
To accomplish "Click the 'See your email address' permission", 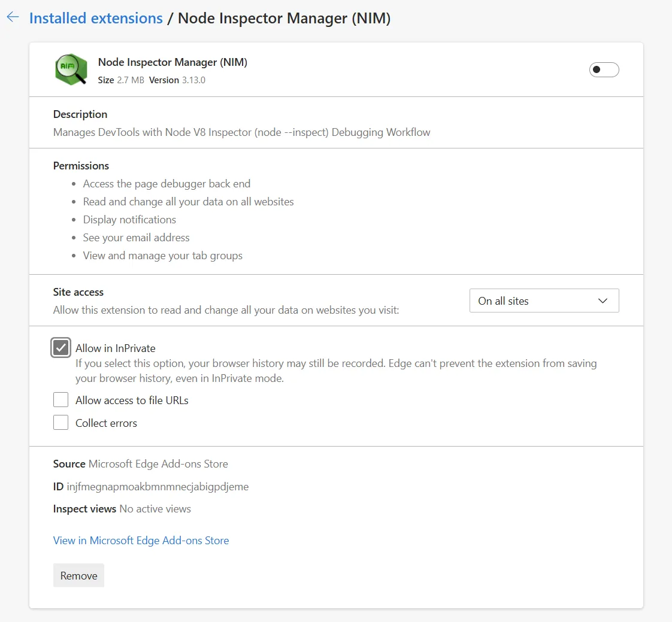I will click(137, 238).
